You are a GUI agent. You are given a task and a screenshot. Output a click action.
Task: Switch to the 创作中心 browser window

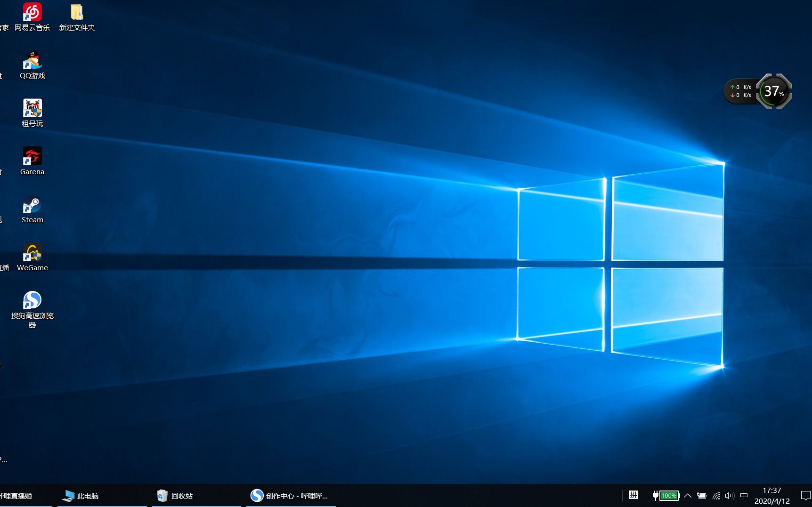click(x=291, y=496)
